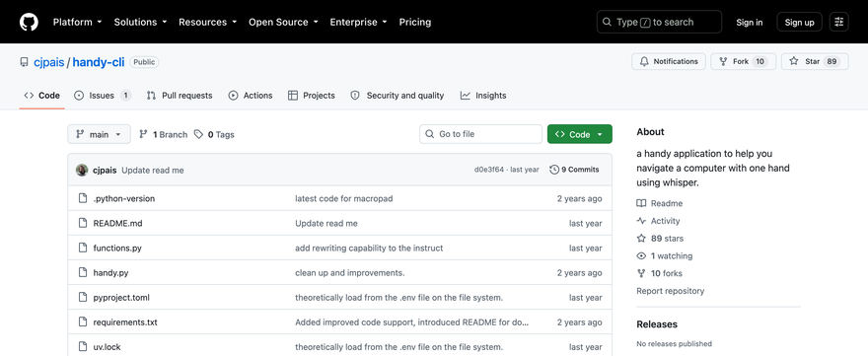
Task: Click the 9 Commits link
Action: coord(574,170)
